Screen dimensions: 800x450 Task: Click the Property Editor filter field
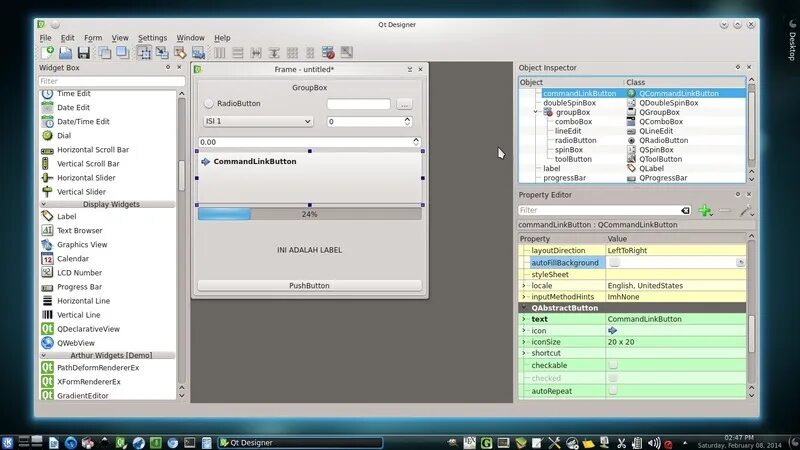(604, 210)
